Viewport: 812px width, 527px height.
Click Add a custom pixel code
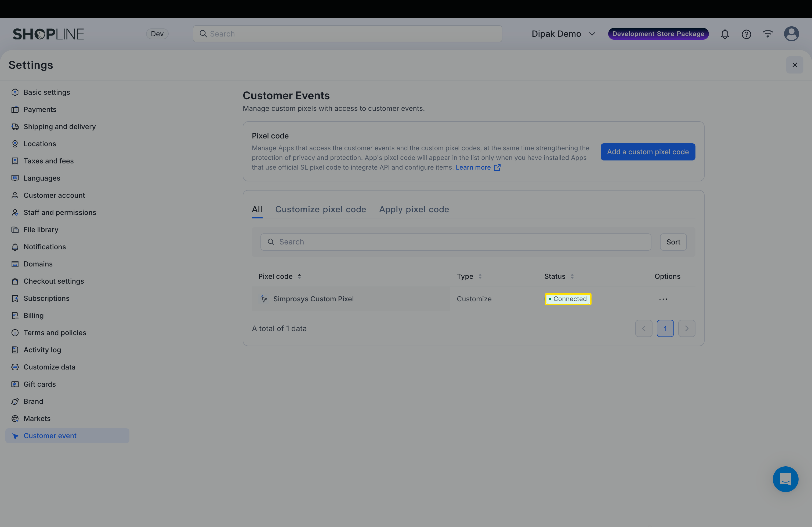[648, 152]
